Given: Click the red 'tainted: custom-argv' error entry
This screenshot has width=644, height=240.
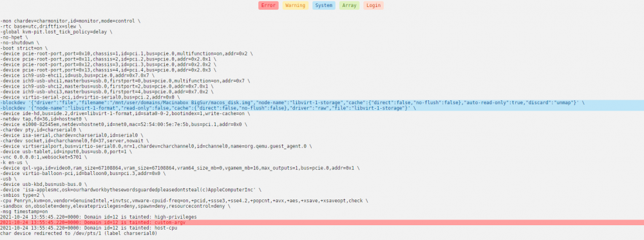Looking at the screenshot, I should pos(322,223).
